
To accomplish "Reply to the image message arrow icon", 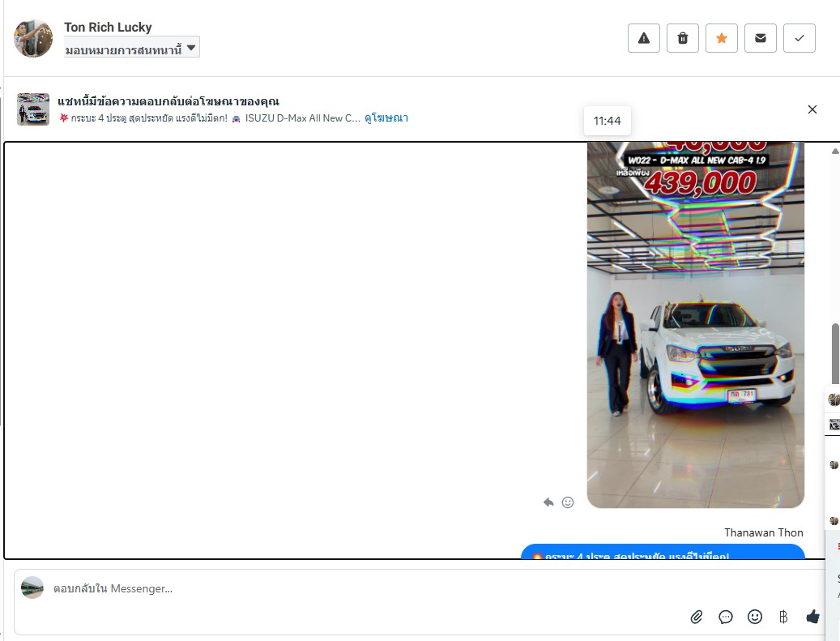I will pyautogui.click(x=548, y=502).
